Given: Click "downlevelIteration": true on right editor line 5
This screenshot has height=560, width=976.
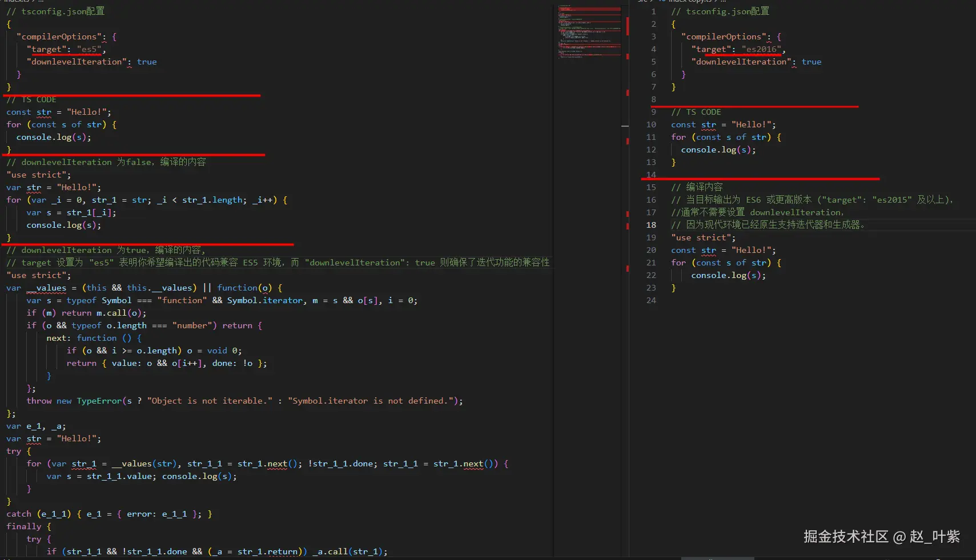Looking at the screenshot, I should [756, 62].
